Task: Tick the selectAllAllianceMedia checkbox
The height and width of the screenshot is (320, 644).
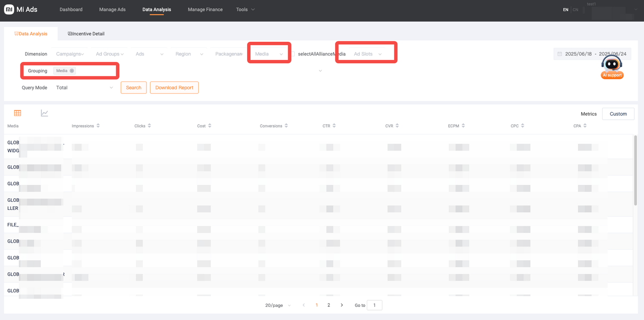Action: point(292,54)
